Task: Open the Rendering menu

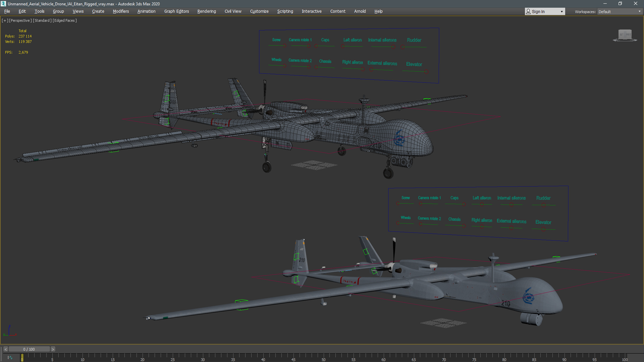Action: coord(207,11)
